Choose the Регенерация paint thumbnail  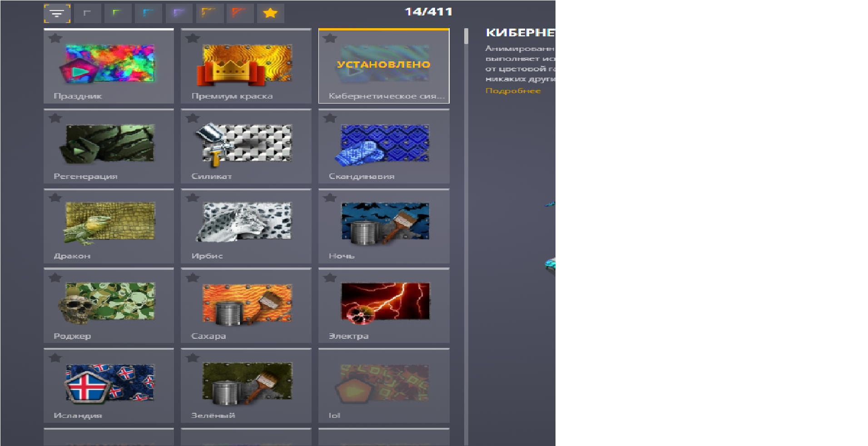(x=107, y=144)
